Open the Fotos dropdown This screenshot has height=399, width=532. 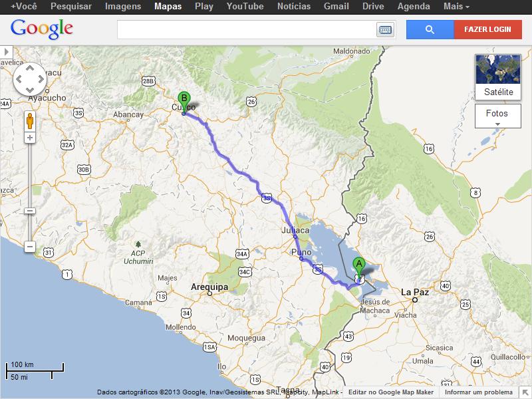(497, 116)
